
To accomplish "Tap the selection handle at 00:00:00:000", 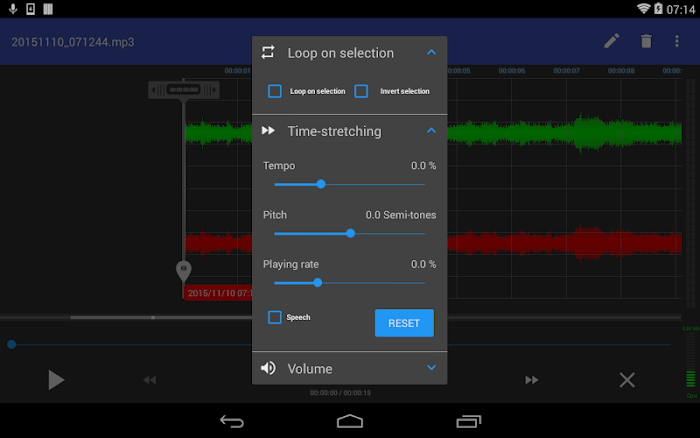I will tap(183, 90).
